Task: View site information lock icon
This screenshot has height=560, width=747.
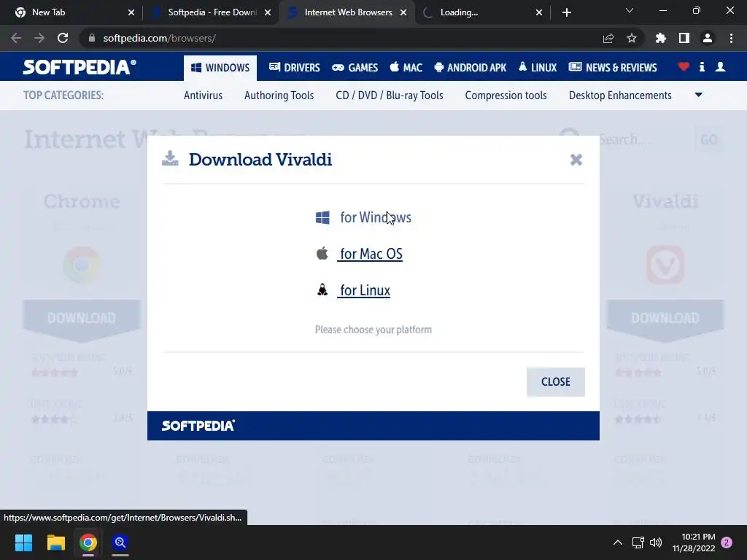Action: point(91,38)
